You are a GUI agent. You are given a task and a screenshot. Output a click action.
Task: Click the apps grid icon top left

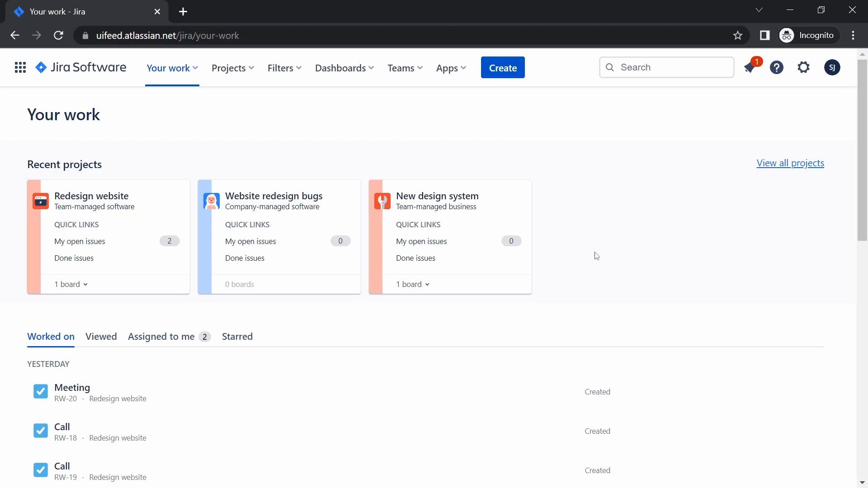[x=20, y=67]
